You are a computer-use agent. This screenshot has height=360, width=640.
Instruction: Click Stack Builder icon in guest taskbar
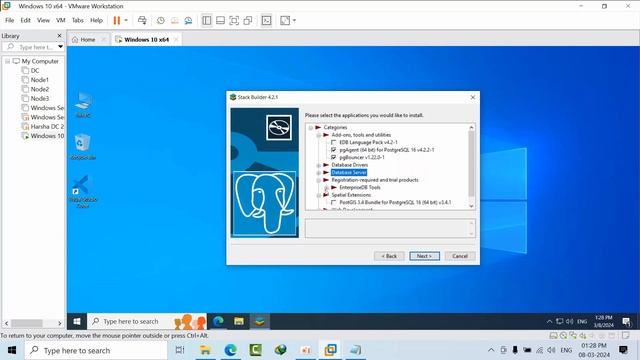[260, 322]
